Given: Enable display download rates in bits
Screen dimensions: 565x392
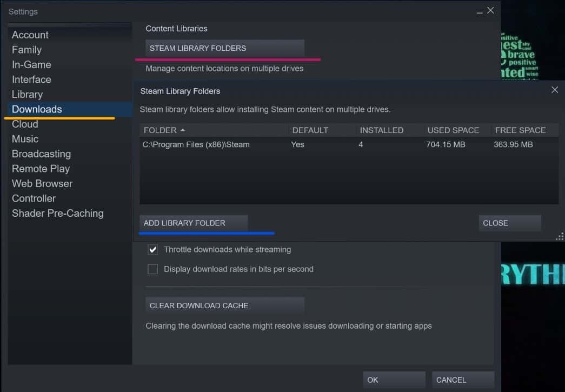Looking at the screenshot, I should coord(153,269).
